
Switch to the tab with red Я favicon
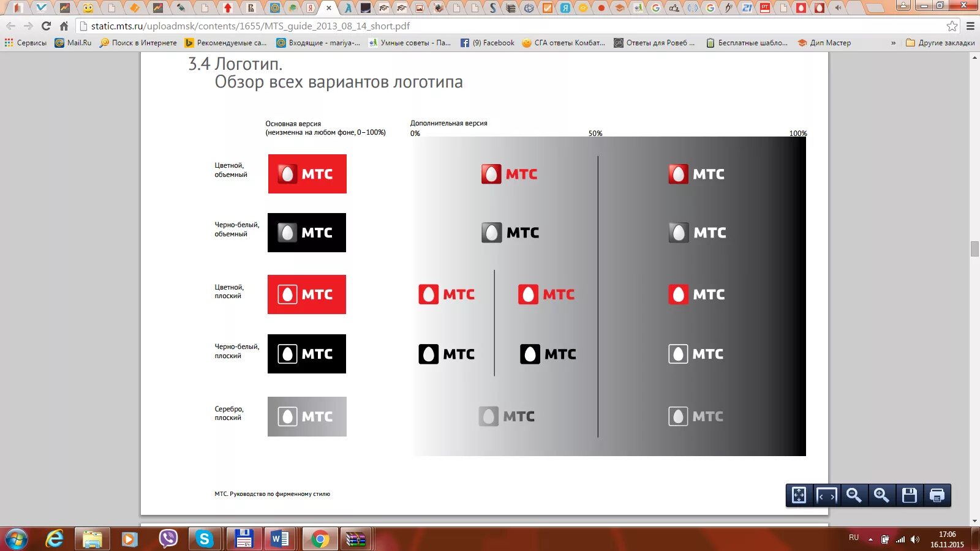point(311,8)
